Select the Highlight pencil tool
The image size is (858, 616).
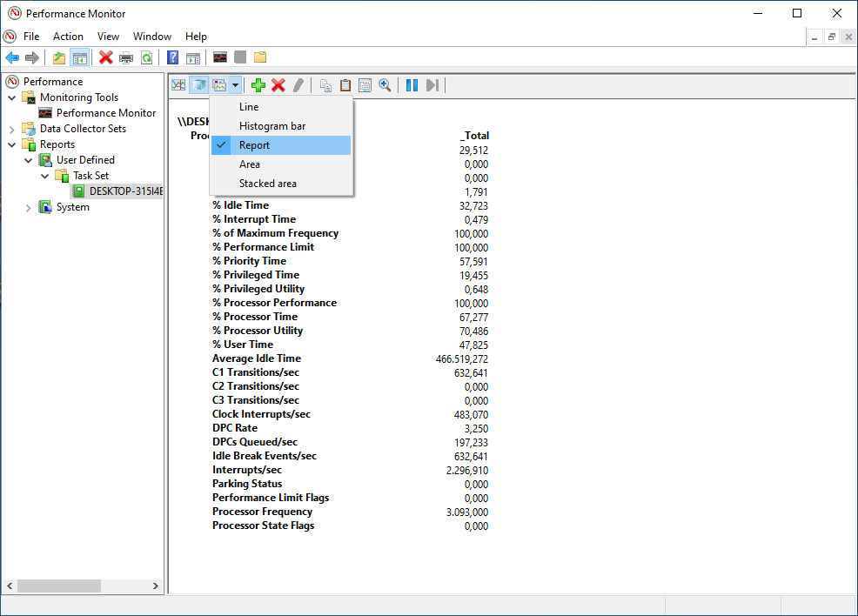pyautogui.click(x=298, y=84)
